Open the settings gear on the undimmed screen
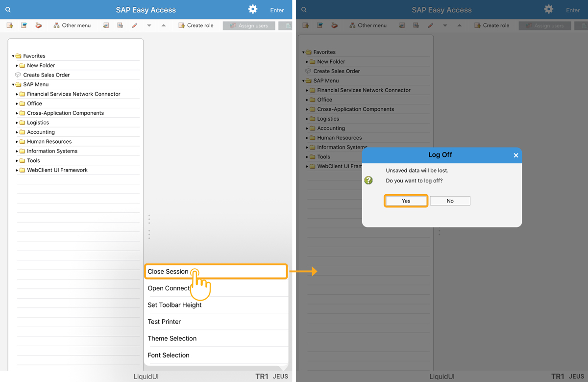The width and height of the screenshot is (588, 382). click(252, 9)
